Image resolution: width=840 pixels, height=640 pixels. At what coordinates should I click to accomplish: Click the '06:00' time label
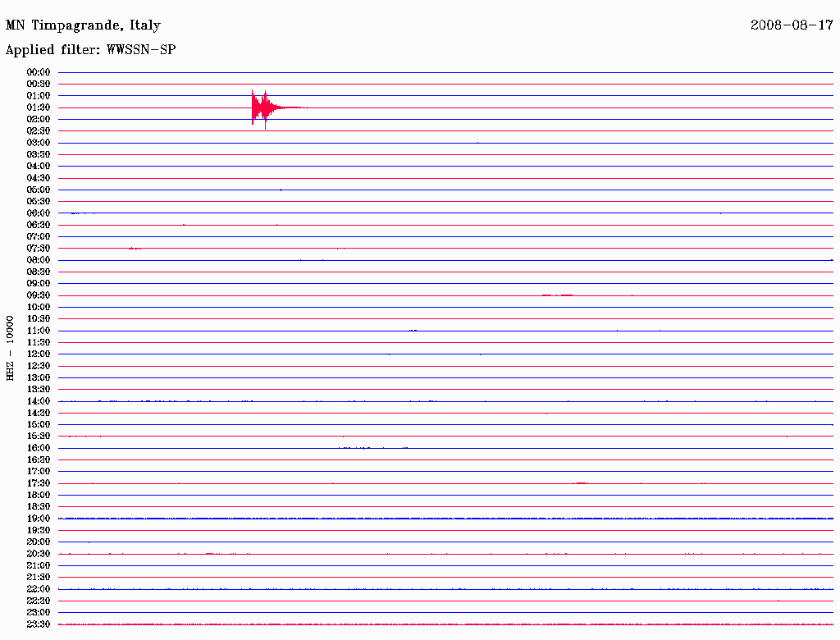point(39,213)
